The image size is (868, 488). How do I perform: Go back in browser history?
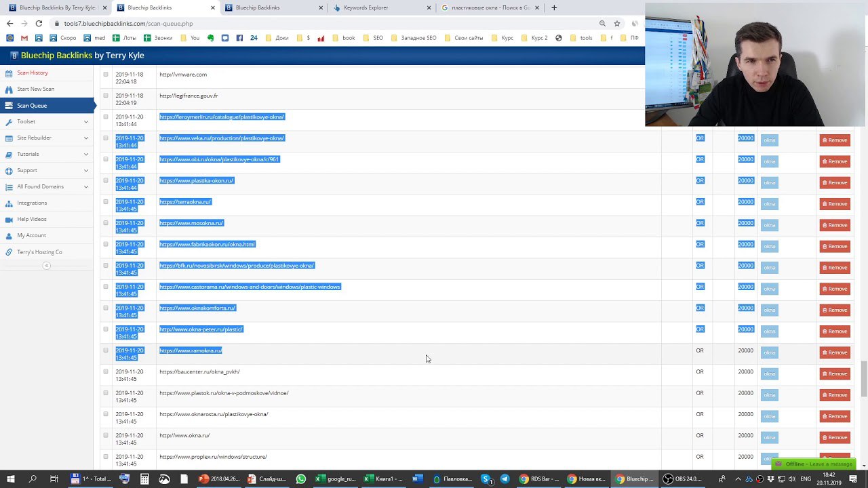[9, 23]
